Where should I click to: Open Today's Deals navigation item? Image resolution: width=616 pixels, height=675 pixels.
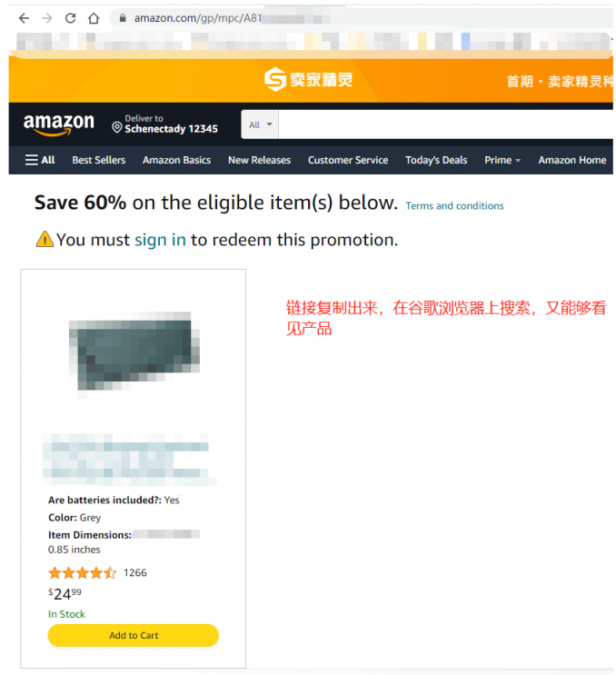pos(436,160)
